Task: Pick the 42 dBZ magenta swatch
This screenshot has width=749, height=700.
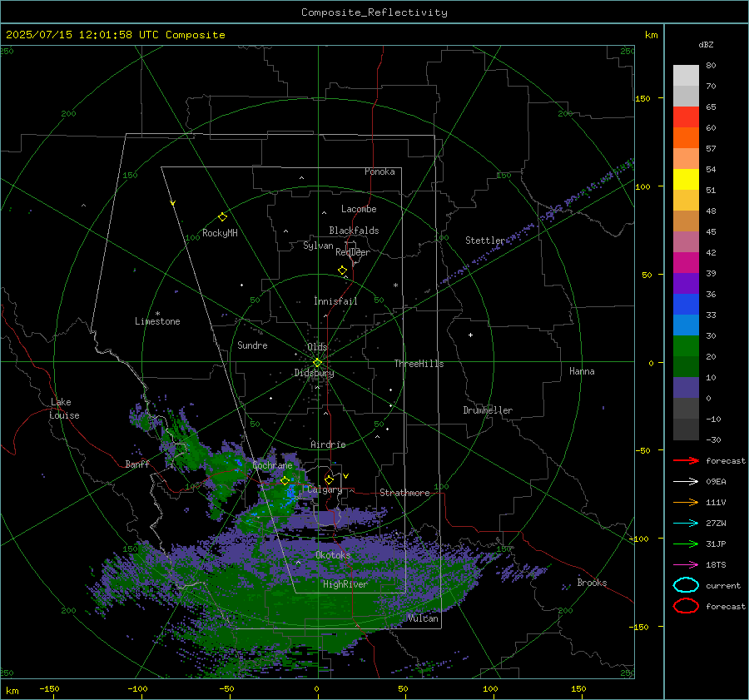Action: click(x=686, y=262)
